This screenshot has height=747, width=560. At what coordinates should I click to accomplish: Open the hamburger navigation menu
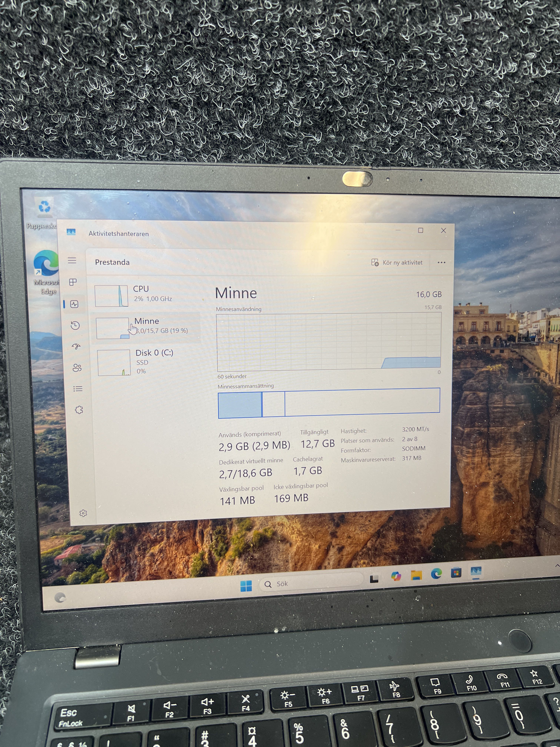(x=72, y=260)
